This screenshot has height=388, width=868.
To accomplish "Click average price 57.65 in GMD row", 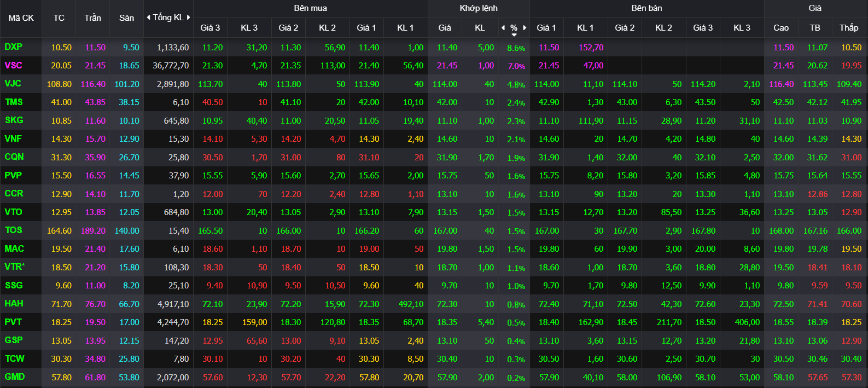I will [818, 378].
